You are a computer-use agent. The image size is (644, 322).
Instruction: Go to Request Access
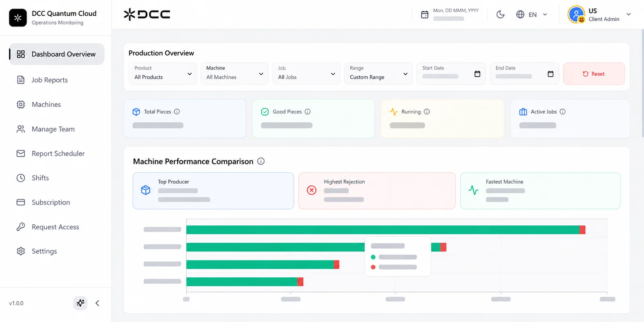pyautogui.click(x=57, y=227)
